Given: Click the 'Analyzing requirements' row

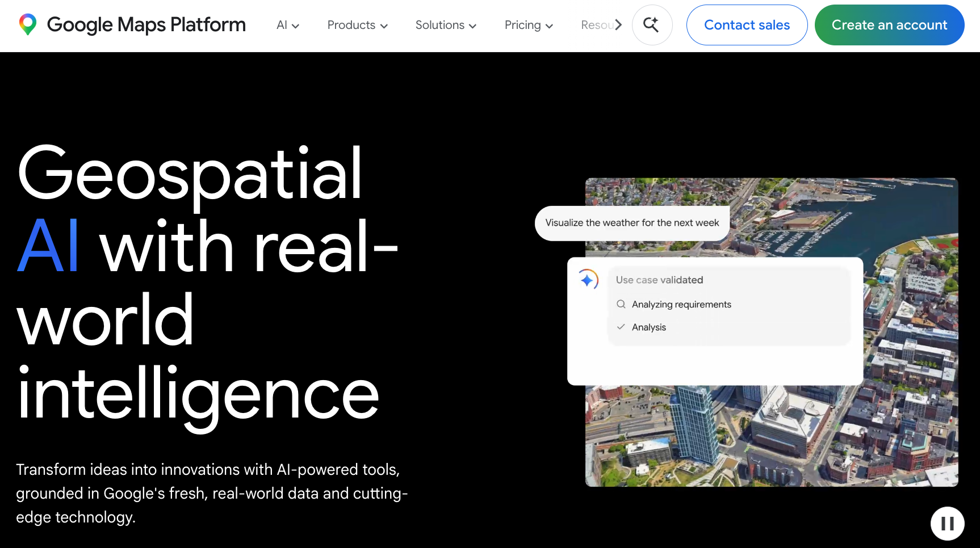Looking at the screenshot, I should click(674, 305).
